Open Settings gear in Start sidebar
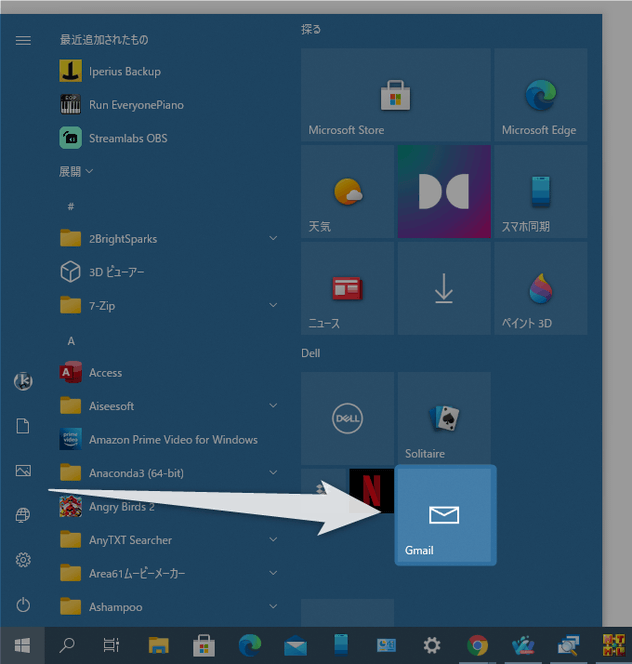The height and width of the screenshot is (664, 632). (23, 560)
